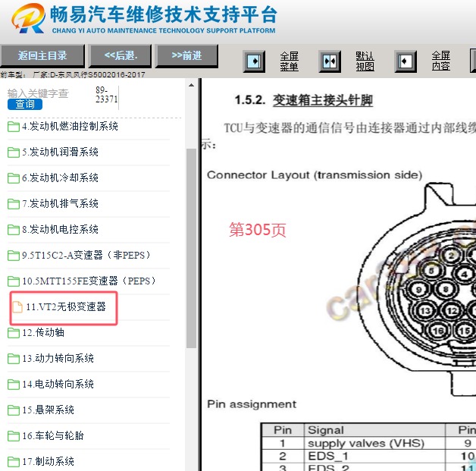The image size is (476, 471).
Task: Click folder icon beside 12.传动轴
Action: tap(14, 333)
